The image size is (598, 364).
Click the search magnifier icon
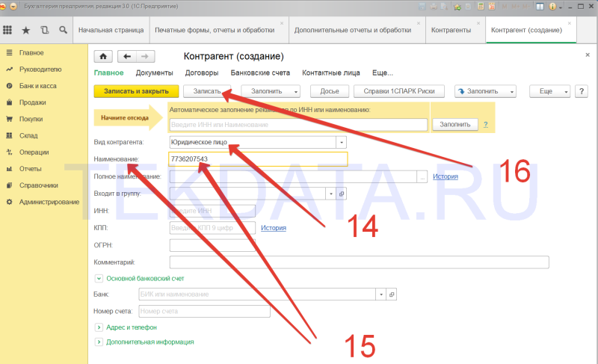coord(63,30)
